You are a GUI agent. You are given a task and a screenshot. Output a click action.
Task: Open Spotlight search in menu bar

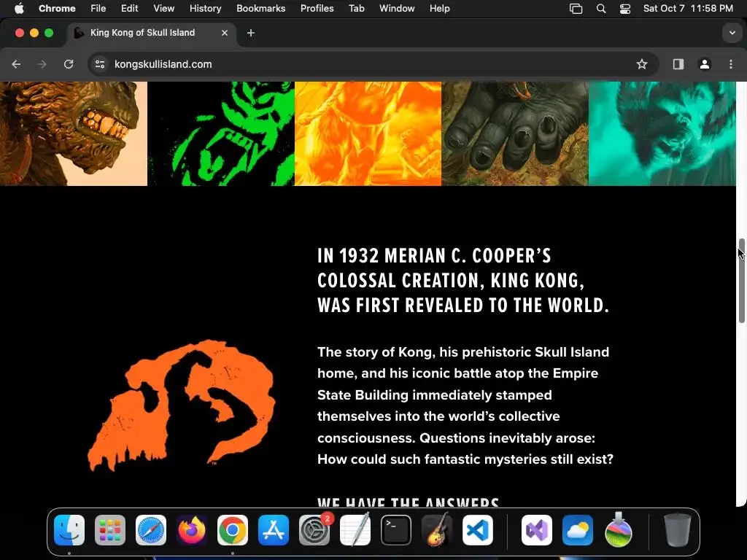click(601, 9)
